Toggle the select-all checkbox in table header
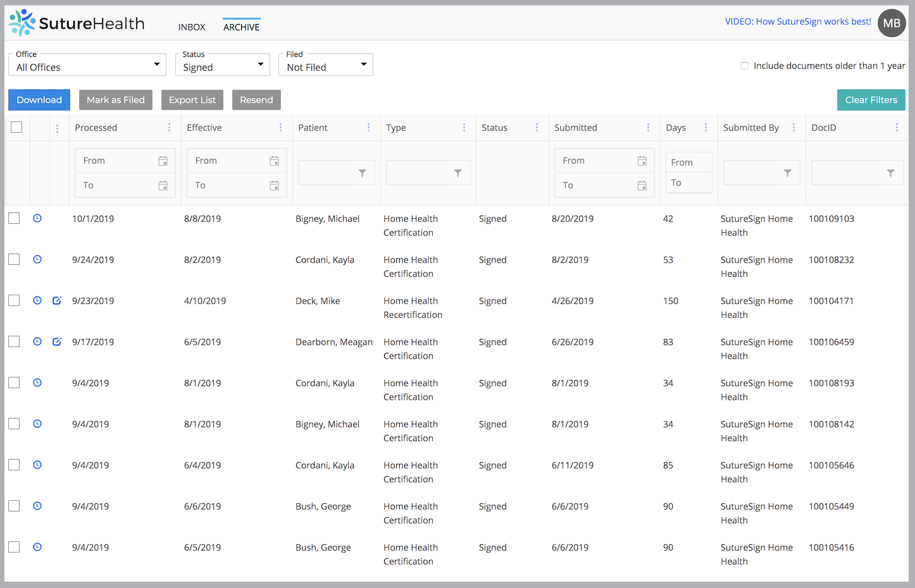 pyautogui.click(x=16, y=127)
